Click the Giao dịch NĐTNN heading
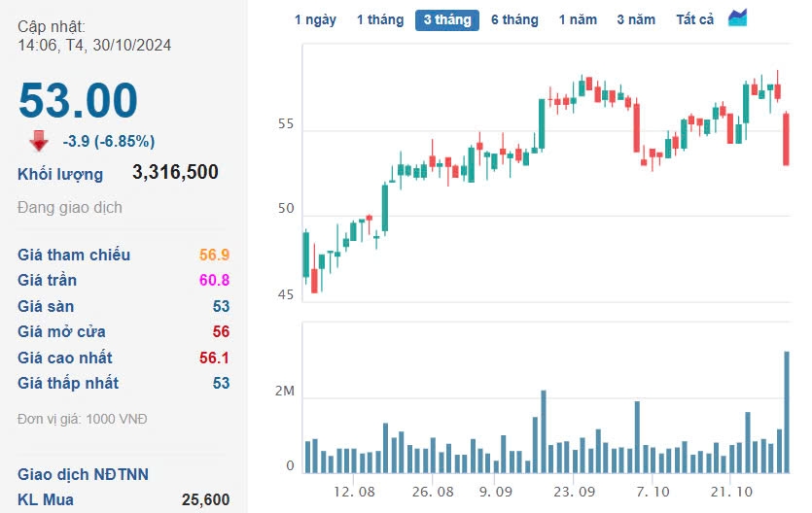Screen dimensions: 812x513 [x=83, y=474]
